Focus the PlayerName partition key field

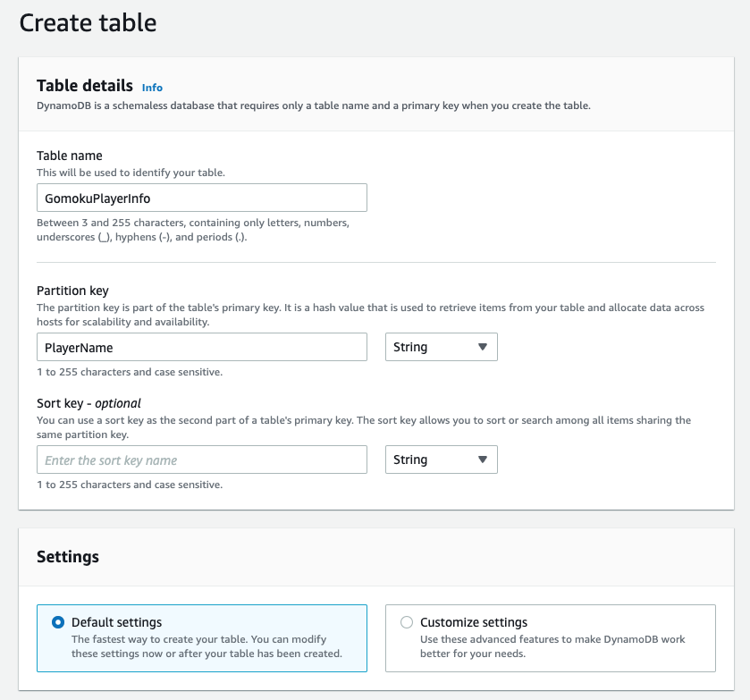(202, 347)
